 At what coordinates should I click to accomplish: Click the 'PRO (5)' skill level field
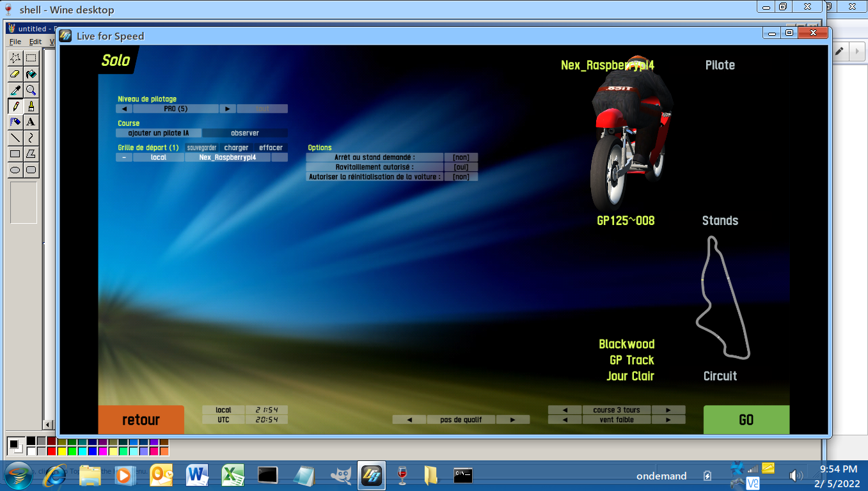pyautogui.click(x=176, y=109)
